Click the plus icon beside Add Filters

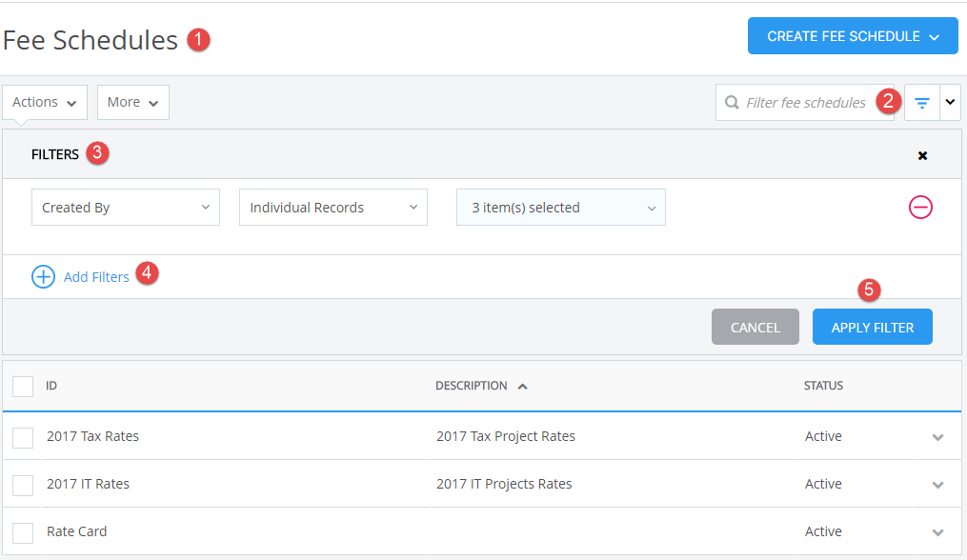[43, 276]
